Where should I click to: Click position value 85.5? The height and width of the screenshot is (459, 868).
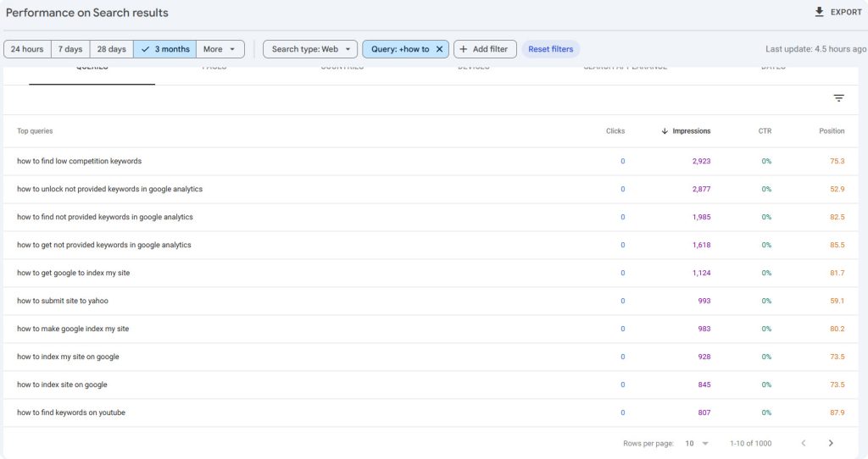[837, 245]
